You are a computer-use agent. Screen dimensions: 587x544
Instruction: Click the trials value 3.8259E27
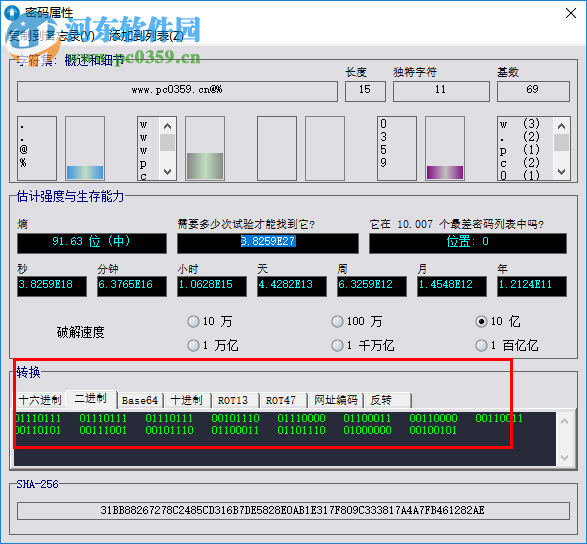[x=268, y=243]
